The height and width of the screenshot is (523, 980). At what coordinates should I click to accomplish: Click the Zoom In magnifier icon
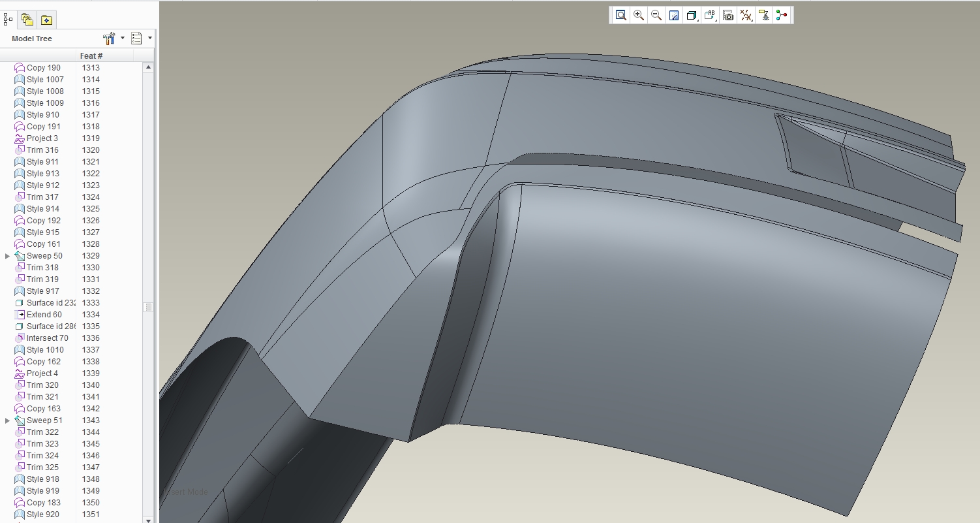click(639, 15)
